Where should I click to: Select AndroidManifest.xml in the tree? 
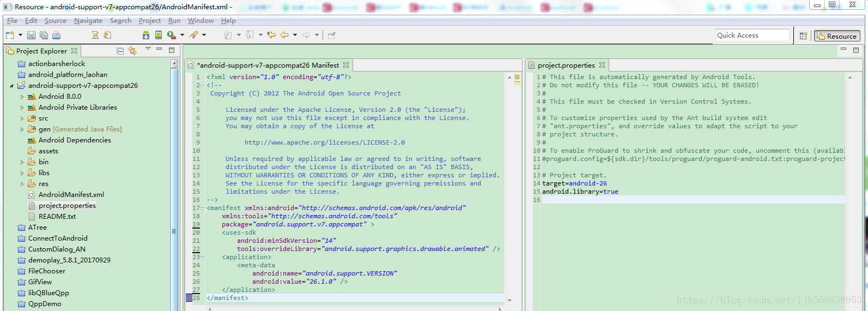(71, 195)
